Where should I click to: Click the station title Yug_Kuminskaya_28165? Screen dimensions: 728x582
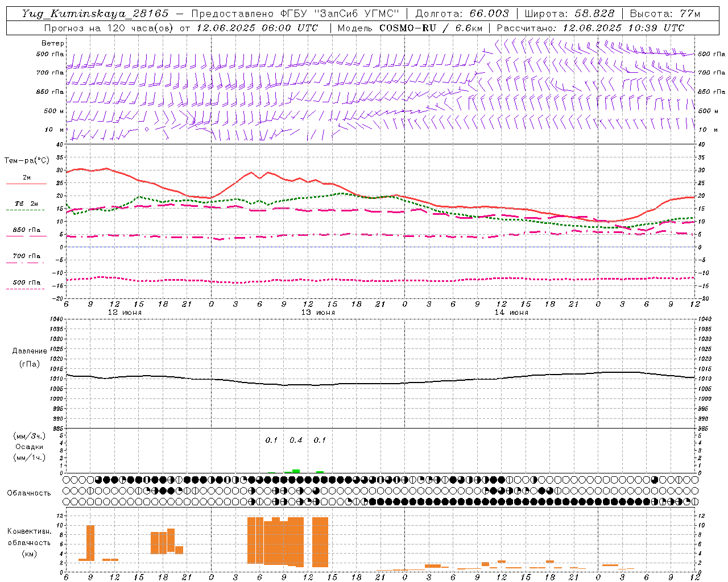click(x=95, y=14)
